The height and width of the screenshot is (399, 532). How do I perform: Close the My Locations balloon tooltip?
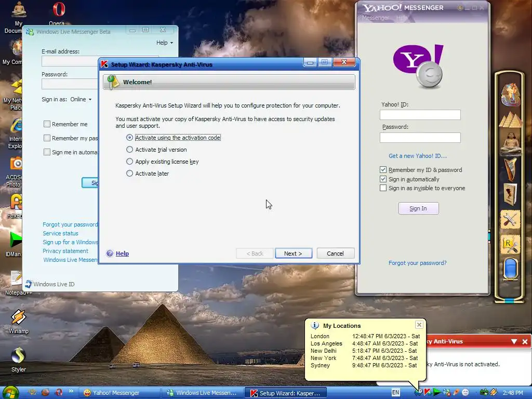(419, 325)
